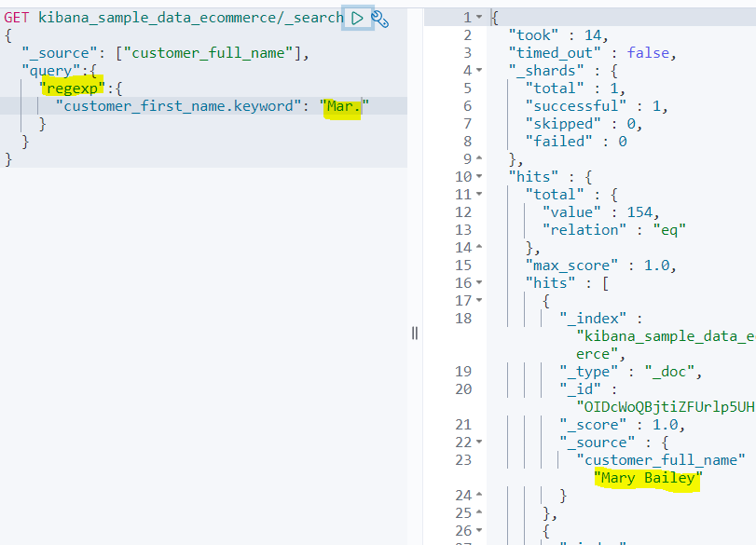
Task: Collapse the "hits" array on line 16
Action: (479, 282)
